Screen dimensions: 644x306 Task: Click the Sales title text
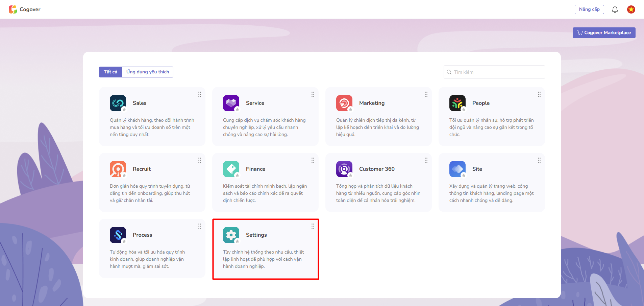140,103
